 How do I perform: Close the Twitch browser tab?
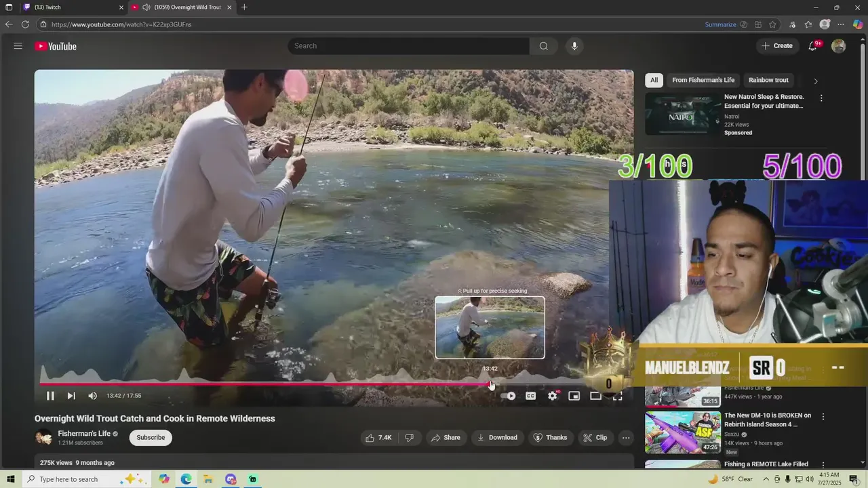(x=121, y=7)
